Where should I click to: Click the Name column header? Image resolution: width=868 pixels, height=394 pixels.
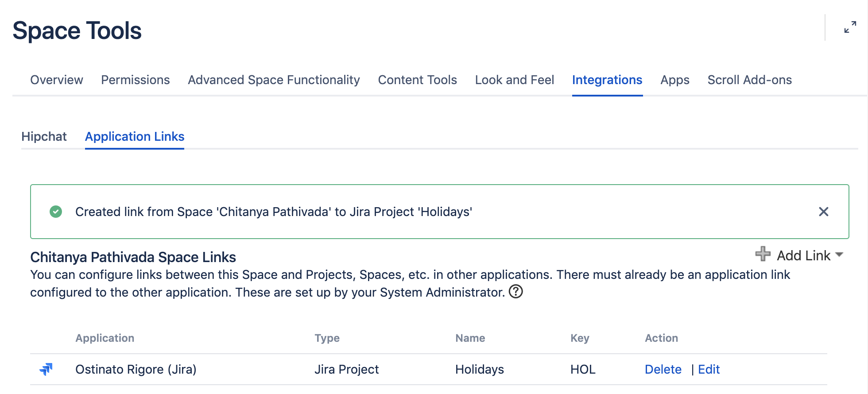tap(470, 338)
